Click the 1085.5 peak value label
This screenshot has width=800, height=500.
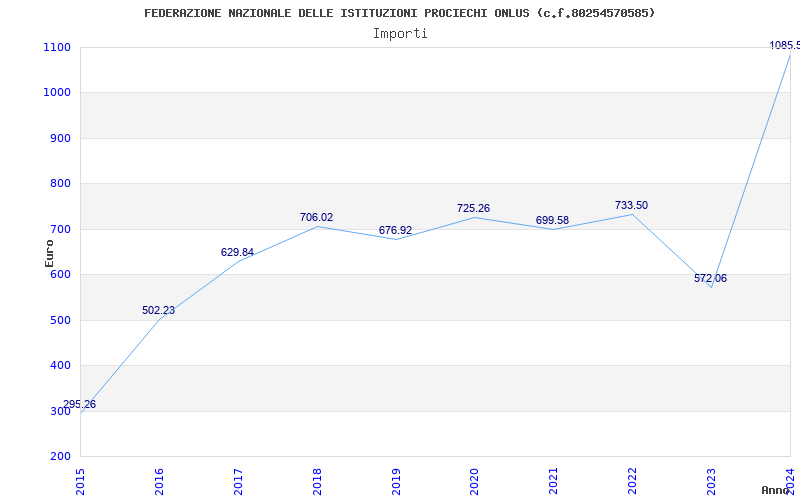(x=784, y=45)
